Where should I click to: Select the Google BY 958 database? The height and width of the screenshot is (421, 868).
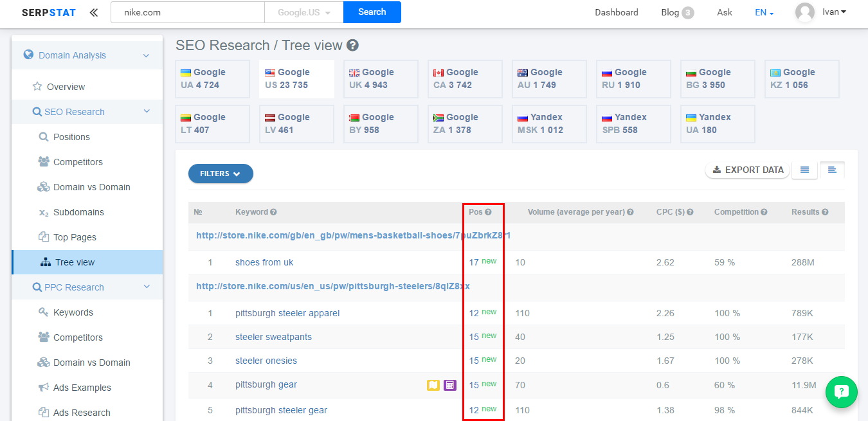point(381,124)
